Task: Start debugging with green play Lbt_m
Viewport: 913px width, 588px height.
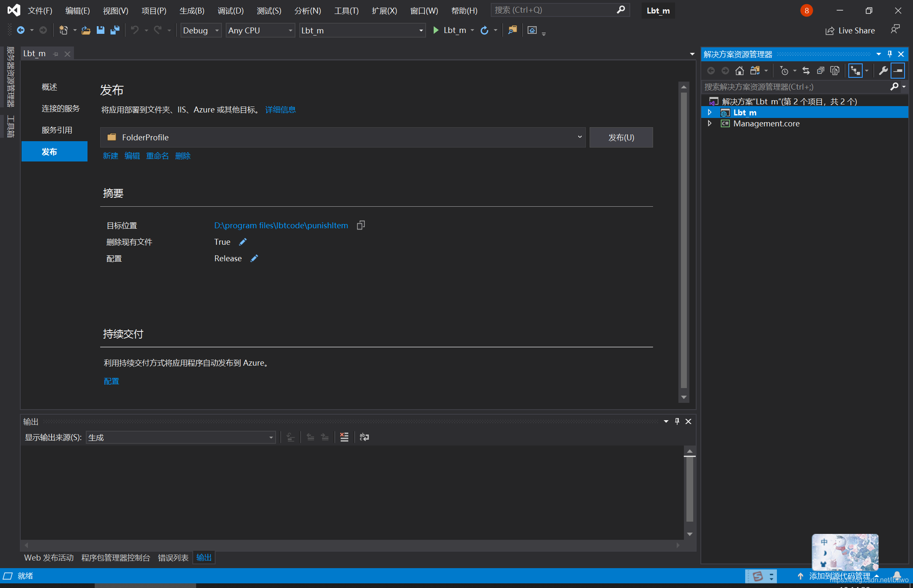Action: (x=450, y=30)
